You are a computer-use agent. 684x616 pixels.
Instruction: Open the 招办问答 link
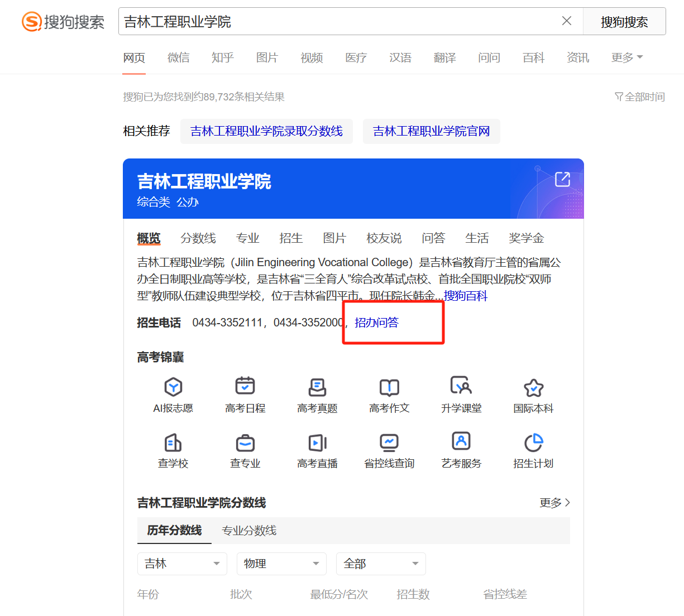click(377, 323)
